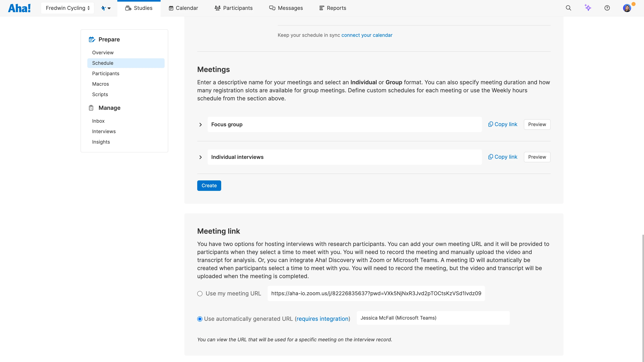Click copy icon for Focus group link

pos(490,124)
